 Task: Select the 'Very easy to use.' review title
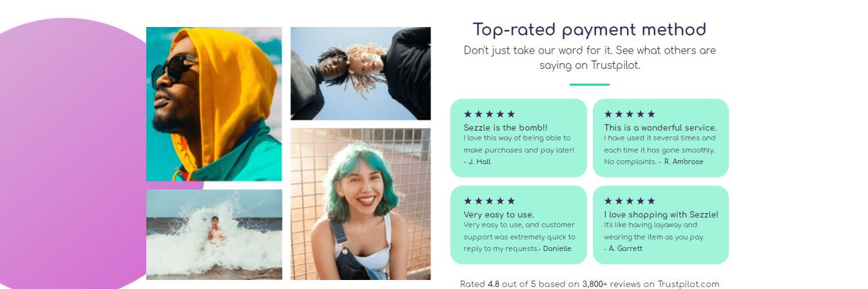click(x=499, y=214)
